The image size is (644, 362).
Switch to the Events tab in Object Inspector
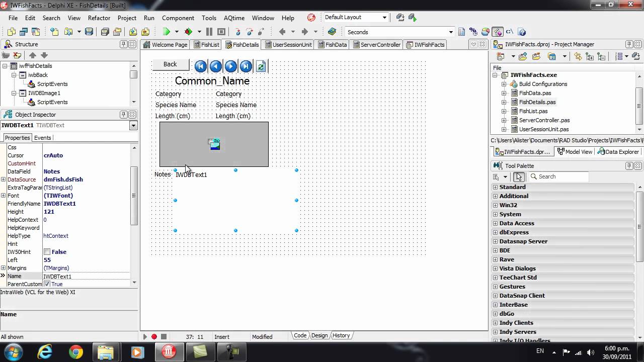coord(42,138)
